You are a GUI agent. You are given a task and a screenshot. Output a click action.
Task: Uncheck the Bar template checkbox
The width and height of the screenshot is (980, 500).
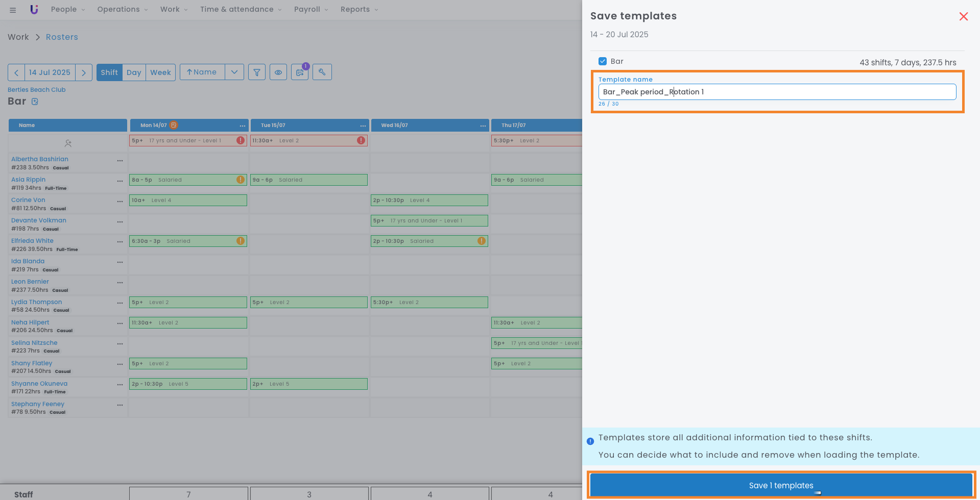pyautogui.click(x=603, y=61)
